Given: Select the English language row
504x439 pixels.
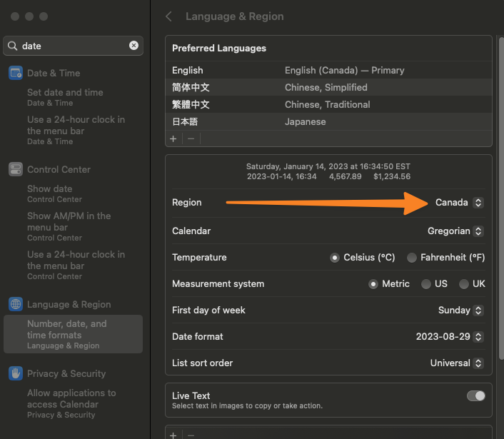Looking at the screenshot, I should point(328,70).
